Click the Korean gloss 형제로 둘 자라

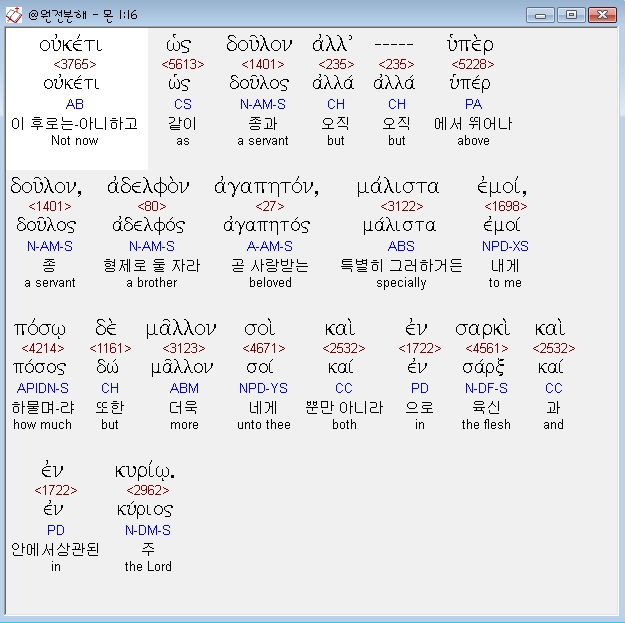[151, 265]
